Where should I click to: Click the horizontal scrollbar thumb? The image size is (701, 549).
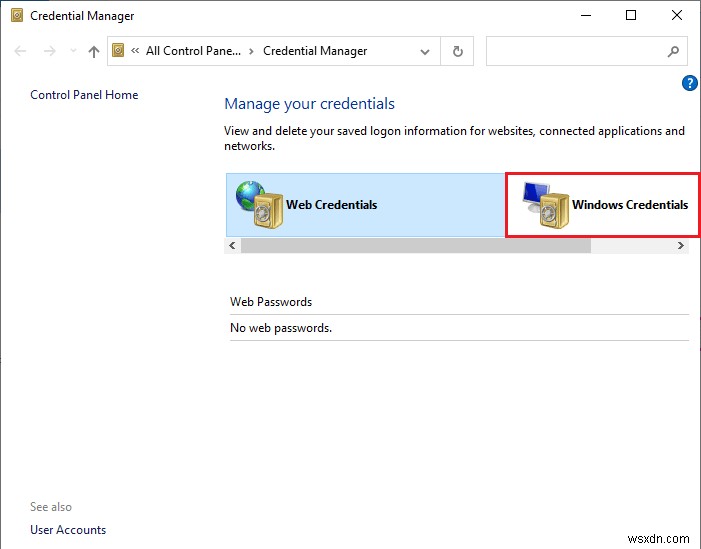click(416, 245)
